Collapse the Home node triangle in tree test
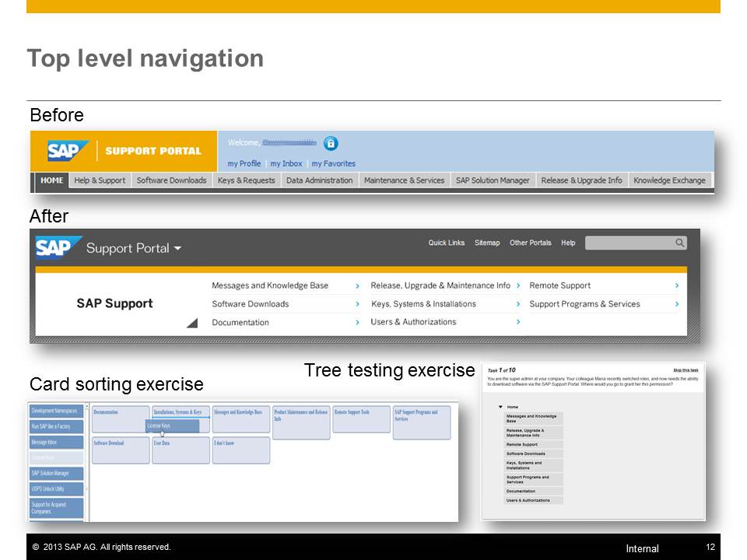This screenshot has width=747, height=560. coord(500,407)
